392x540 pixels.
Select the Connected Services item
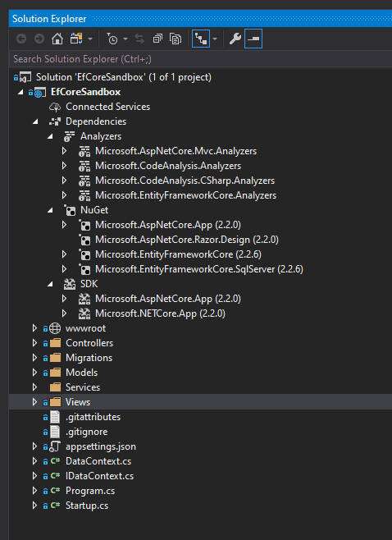tap(107, 107)
